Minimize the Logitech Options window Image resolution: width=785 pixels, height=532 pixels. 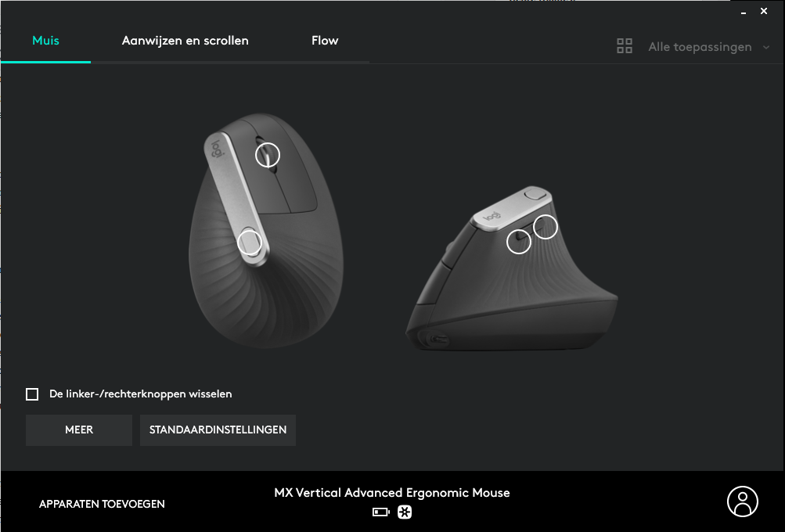pos(744,12)
